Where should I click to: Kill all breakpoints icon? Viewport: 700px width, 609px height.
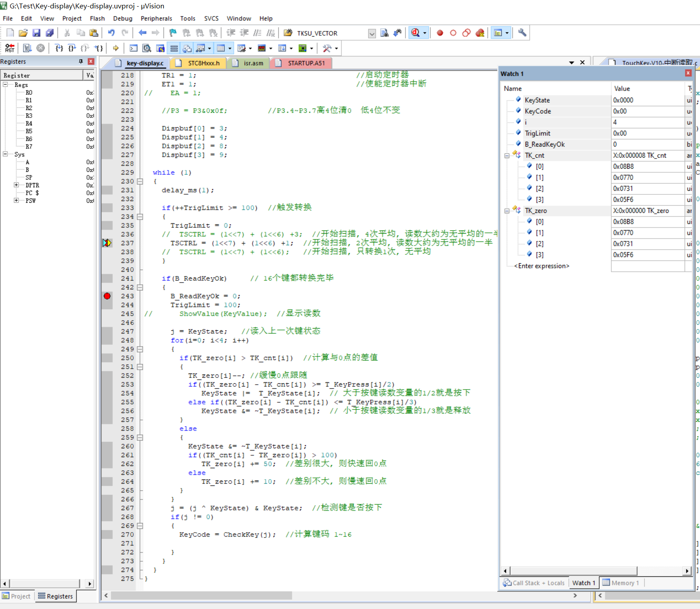(x=480, y=33)
